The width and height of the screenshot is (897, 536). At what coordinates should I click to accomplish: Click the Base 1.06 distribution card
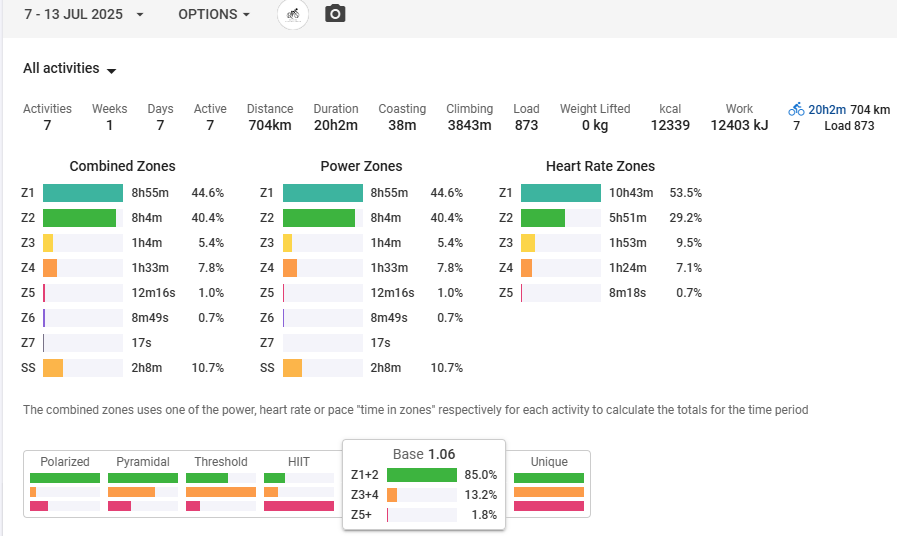point(424,485)
